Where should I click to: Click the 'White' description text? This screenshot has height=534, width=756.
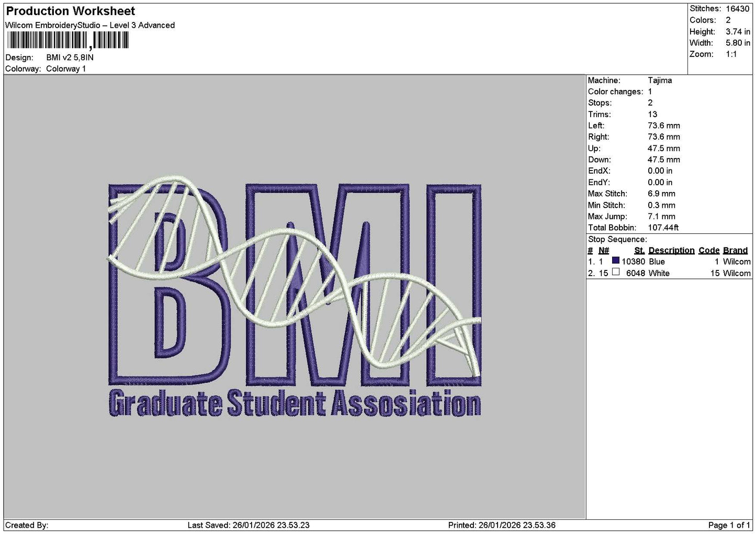(659, 273)
